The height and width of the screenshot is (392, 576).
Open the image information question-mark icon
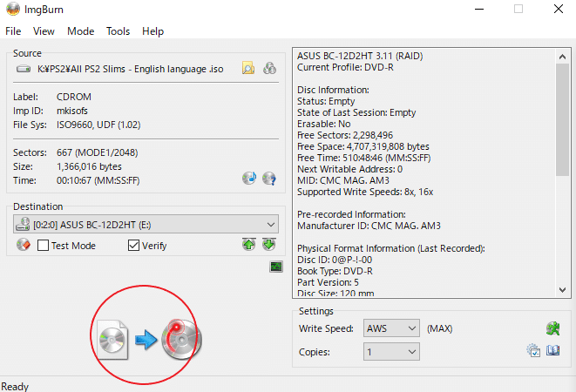click(x=269, y=179)
